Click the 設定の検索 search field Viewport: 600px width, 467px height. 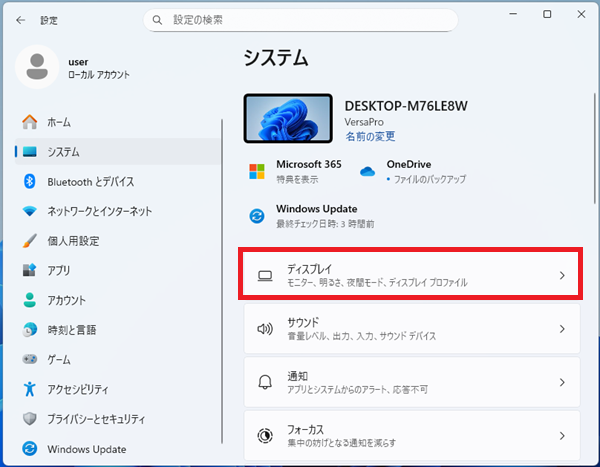pyautogui.click(x=300, y=20)
